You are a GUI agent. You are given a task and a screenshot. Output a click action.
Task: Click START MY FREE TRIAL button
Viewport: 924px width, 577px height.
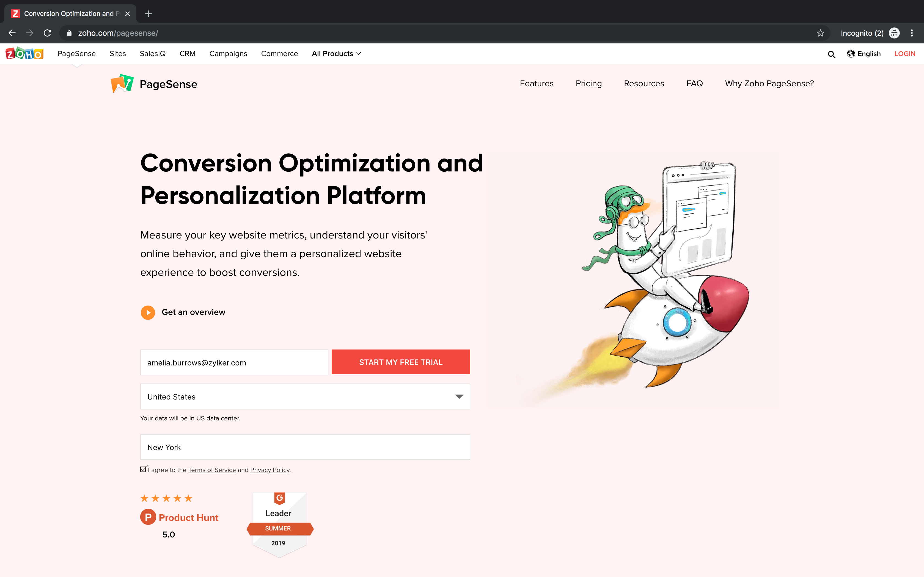[x=400, y=362]
